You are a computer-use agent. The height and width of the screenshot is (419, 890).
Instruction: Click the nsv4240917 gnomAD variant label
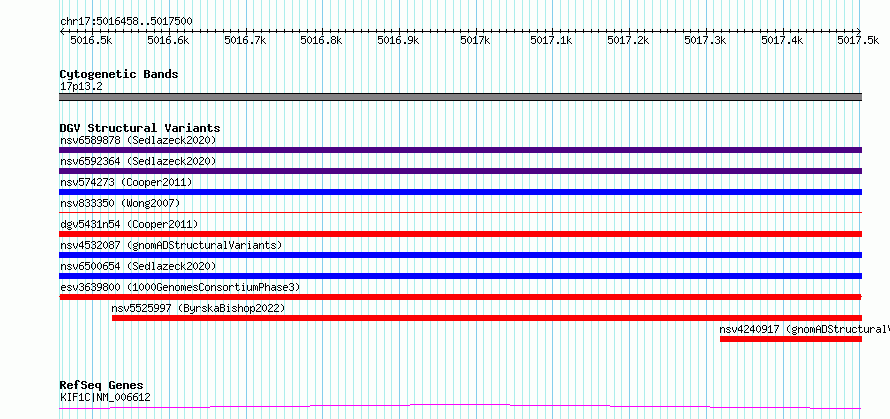(804, 329)
